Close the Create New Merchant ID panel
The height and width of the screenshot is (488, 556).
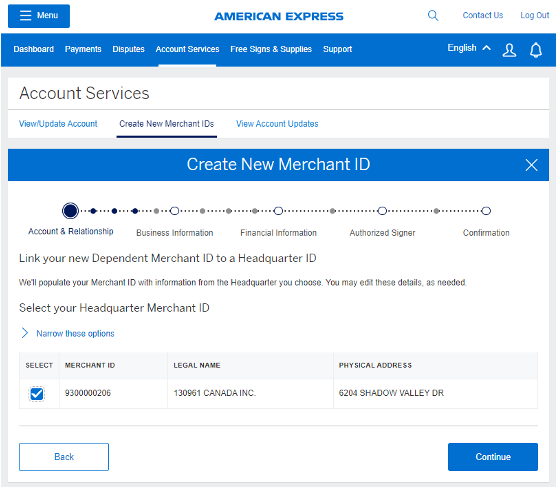[531, 165]
